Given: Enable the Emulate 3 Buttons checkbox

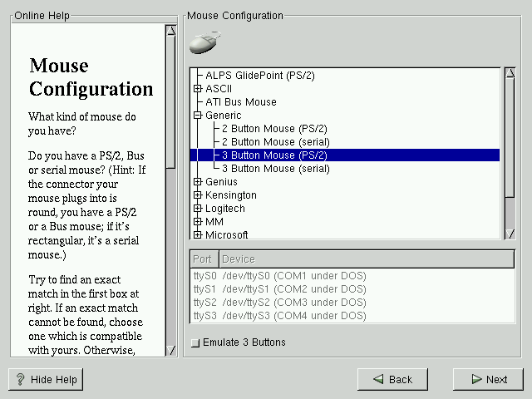Looking at the screenshot, I should pos(195,342).
